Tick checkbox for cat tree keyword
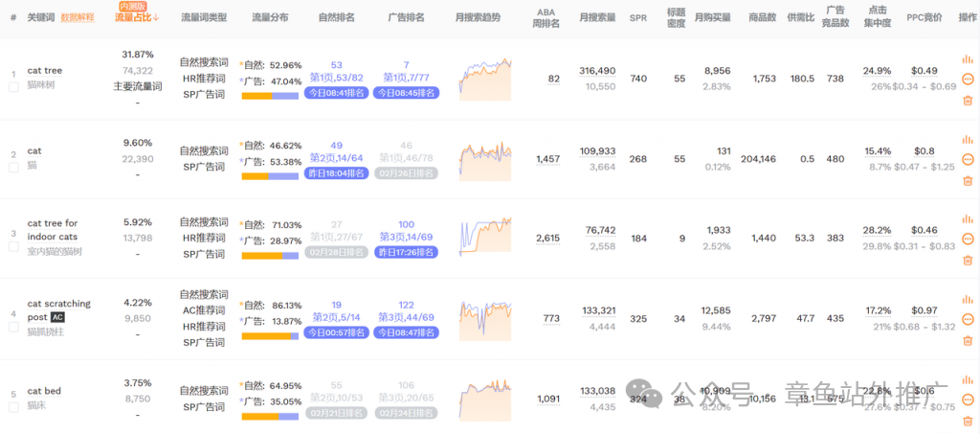Image resolution: width=980 pixels, height=434 pixels. (x=13, y=87)
